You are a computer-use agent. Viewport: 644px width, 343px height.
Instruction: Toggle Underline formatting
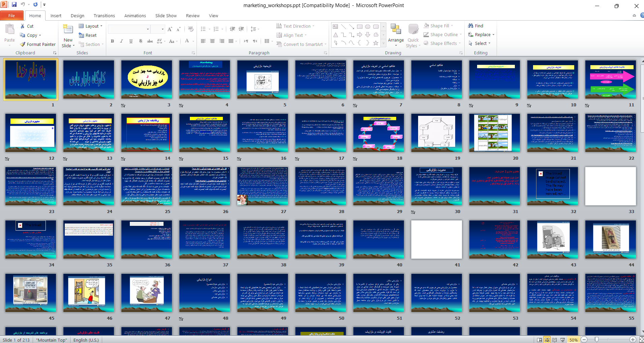pos(131,41)
